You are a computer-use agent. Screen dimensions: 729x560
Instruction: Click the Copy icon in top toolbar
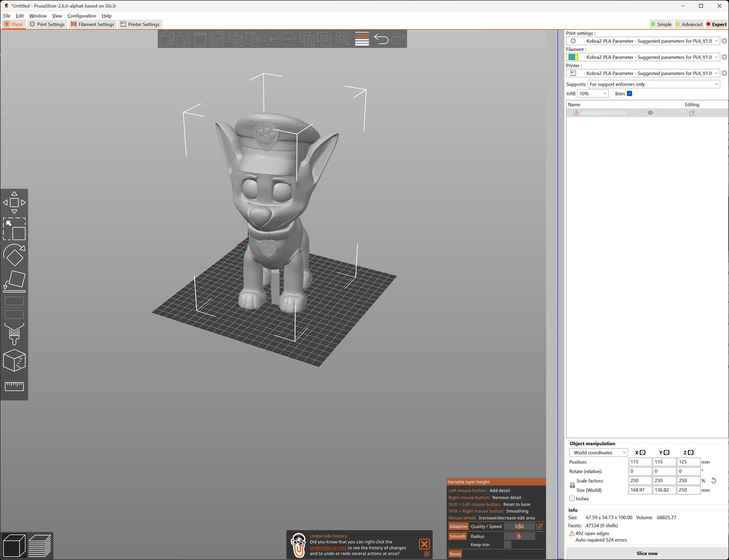[236, 39]
